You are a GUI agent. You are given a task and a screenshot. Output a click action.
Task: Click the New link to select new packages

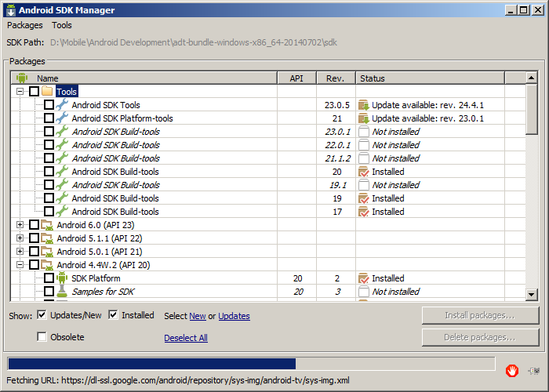[x=198, y=316]
